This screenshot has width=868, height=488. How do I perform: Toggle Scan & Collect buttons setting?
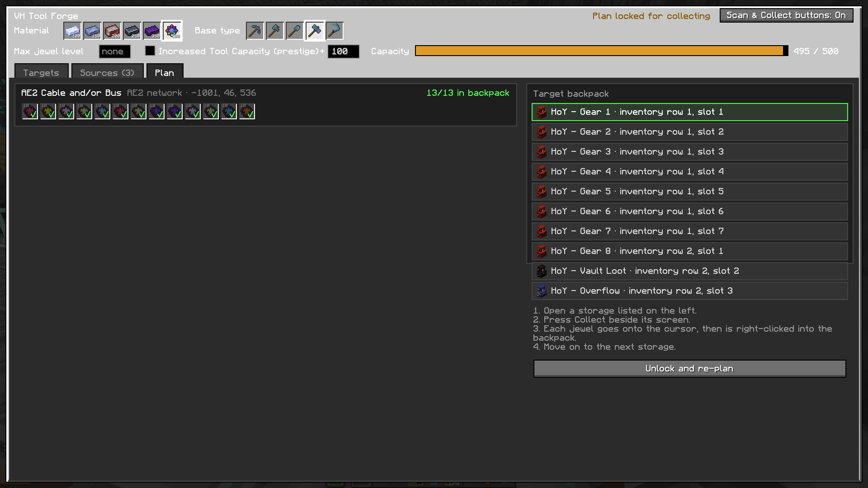tap(786, 16)
